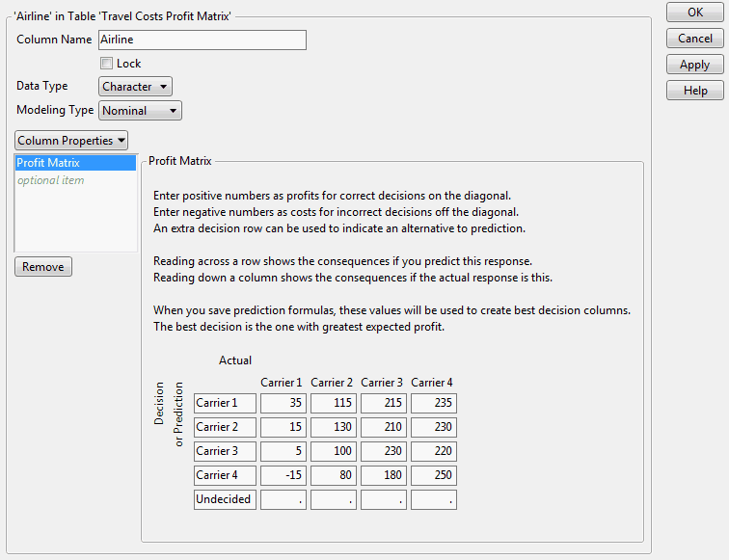Apply the column changes
Screen dimensions: 729x560
click(695, 65)
